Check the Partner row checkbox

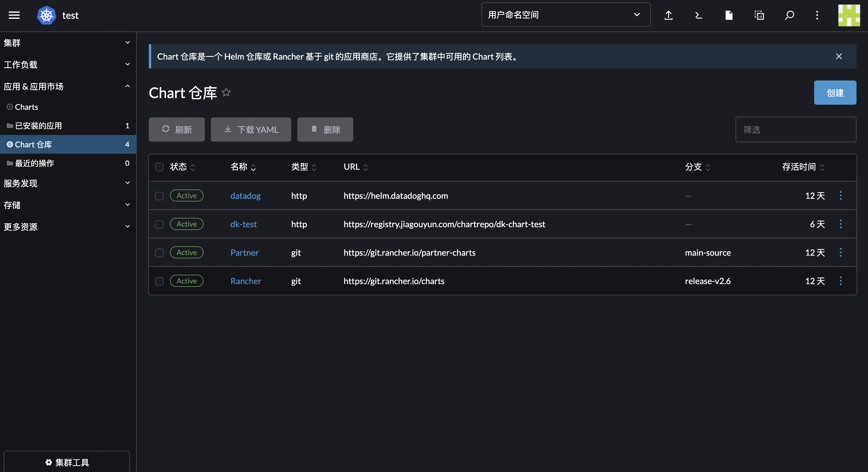159,253
